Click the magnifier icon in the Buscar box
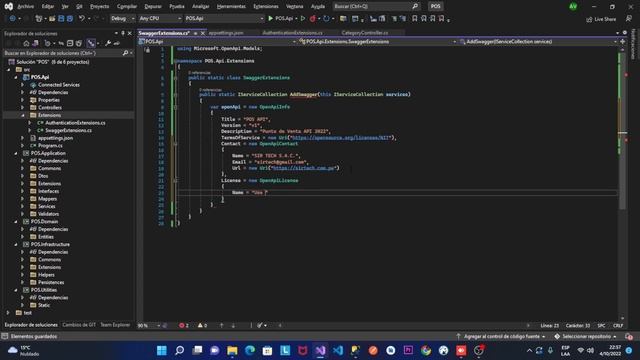This screenshot has width=640, height=360. pos(415,7)
